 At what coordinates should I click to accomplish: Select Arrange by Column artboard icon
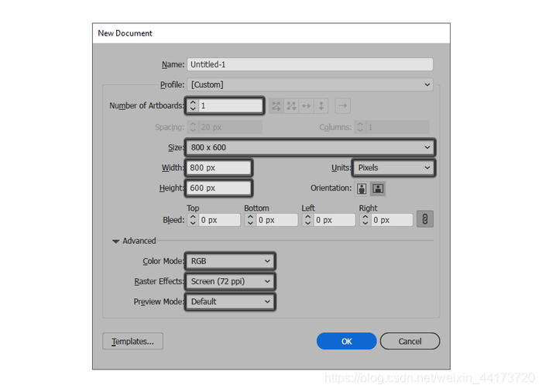click(321, 105)
